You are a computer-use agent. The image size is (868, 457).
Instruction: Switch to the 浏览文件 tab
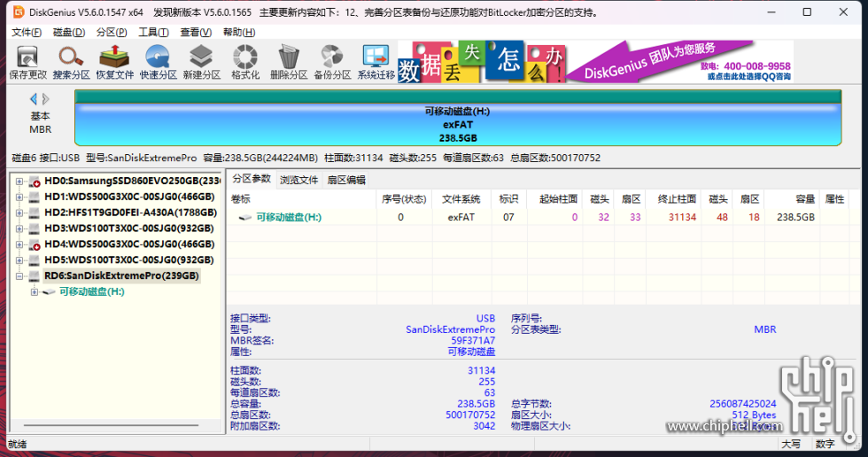pyautogui.click(x=299, y=180)
